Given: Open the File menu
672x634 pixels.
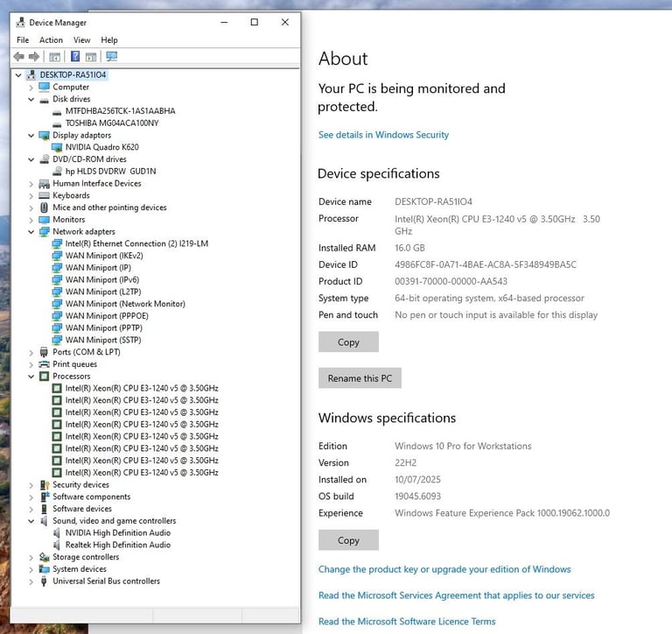Looking at the screenshot, I should (23, 40).
